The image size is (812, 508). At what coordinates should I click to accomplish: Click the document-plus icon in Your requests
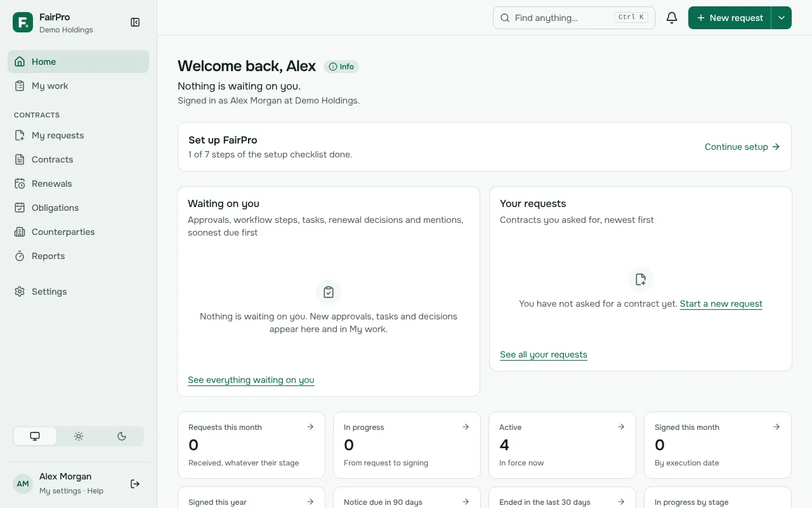click(x=641, y=279)
